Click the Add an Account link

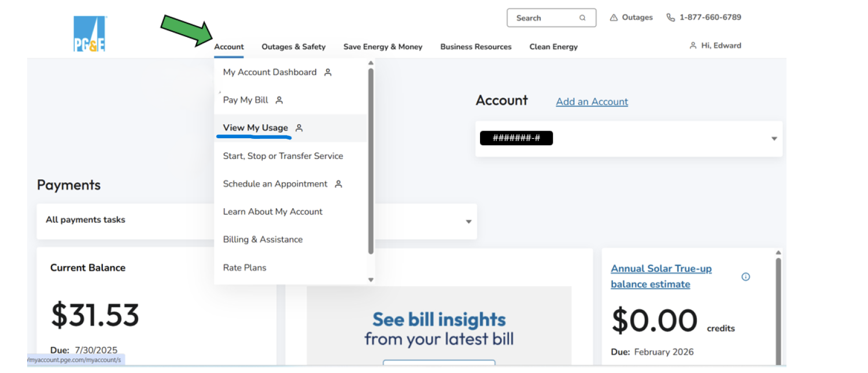(592, 102)
